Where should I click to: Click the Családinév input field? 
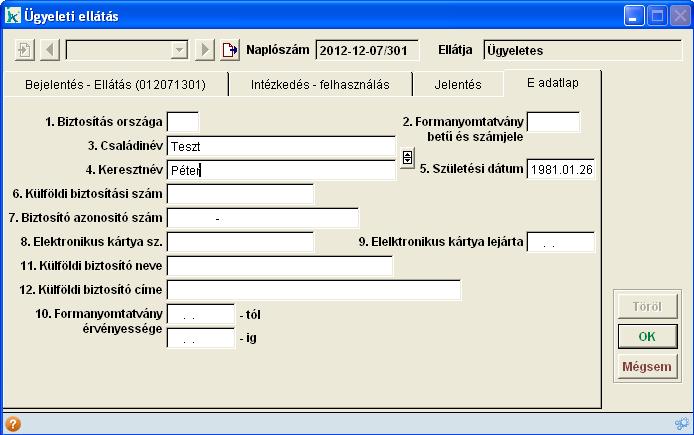click(x=281, y=146)
